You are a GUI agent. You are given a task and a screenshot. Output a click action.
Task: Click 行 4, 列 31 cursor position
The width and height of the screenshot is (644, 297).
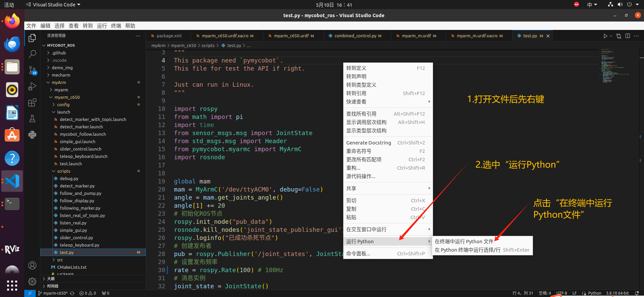tap(523, 293)
